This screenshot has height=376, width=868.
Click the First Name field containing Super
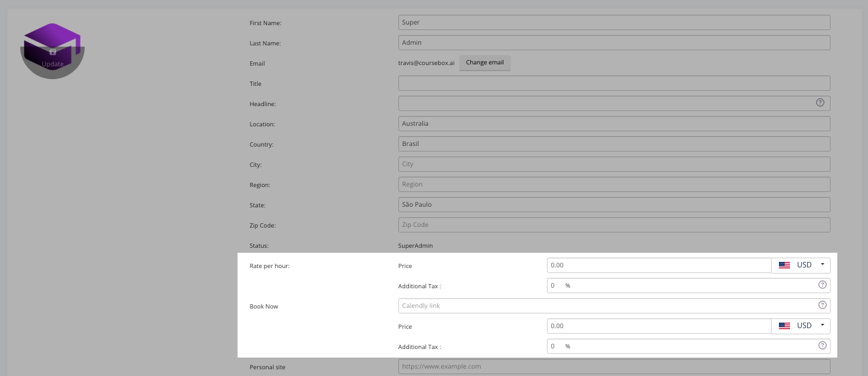pyautogui.click(x=614, y=23)
